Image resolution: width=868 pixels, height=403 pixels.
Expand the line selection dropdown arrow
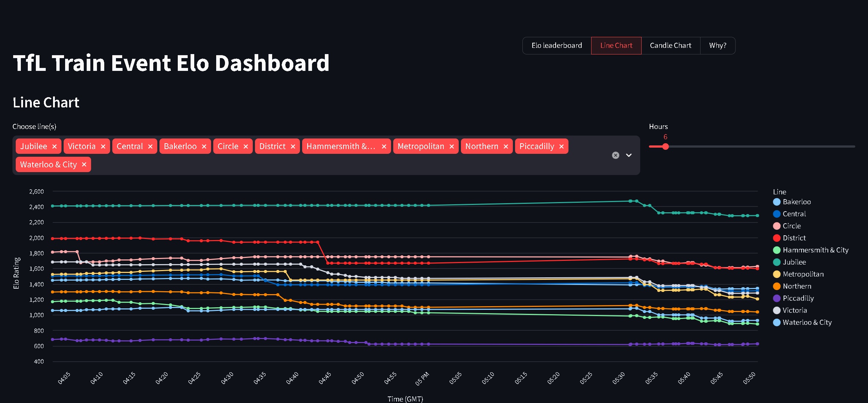click(629, 155)
